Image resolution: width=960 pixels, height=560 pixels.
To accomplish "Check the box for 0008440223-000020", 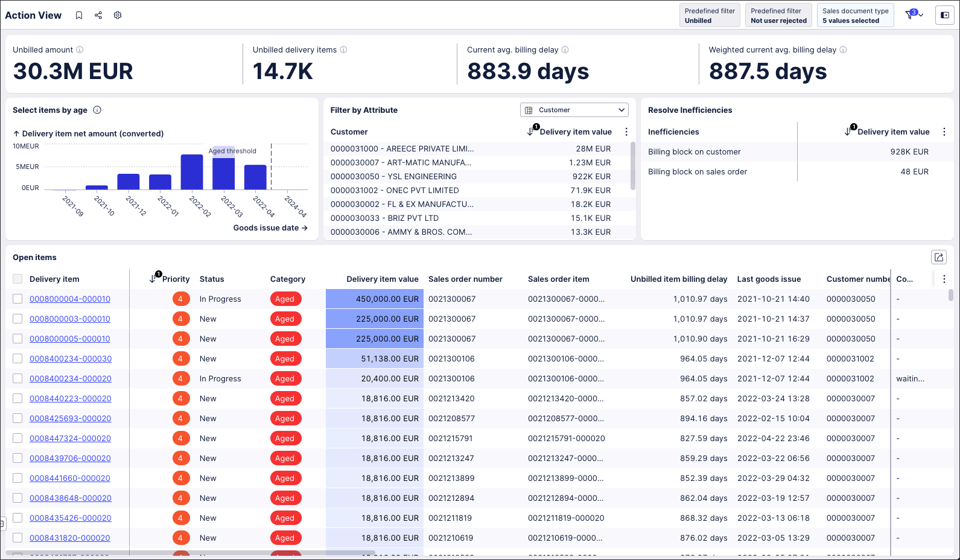I will 17,398.
